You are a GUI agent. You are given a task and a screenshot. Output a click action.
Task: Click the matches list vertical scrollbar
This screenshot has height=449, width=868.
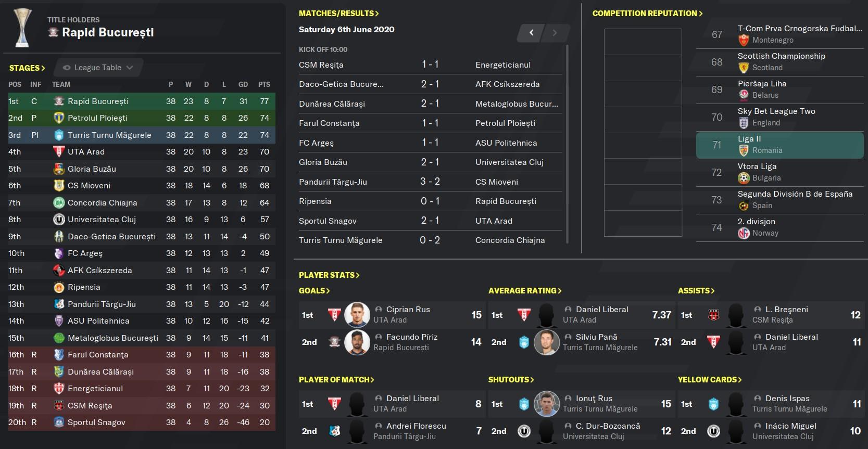(x=567, y=143)
